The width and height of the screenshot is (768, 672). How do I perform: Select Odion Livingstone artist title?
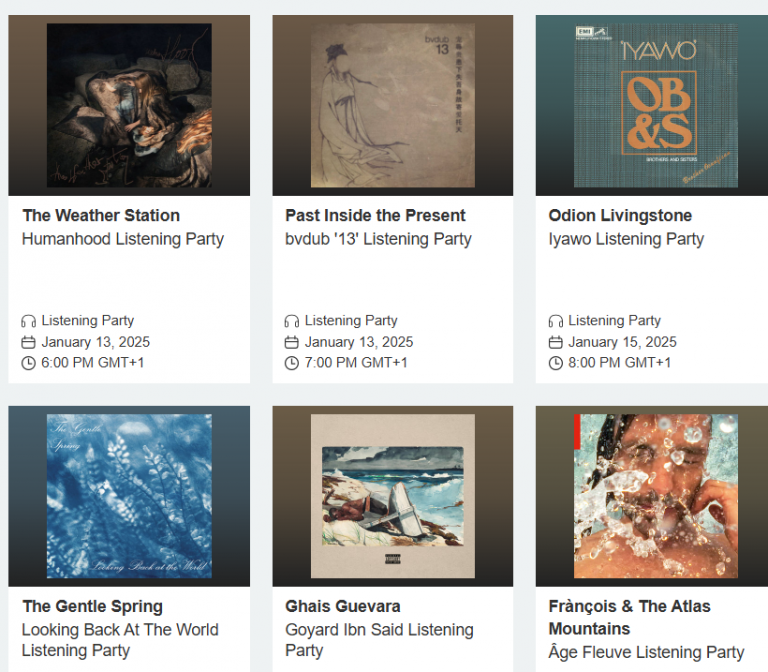620,216
